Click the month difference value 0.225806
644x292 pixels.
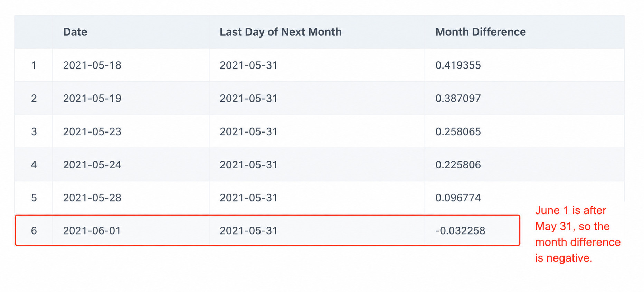point(458,165)
